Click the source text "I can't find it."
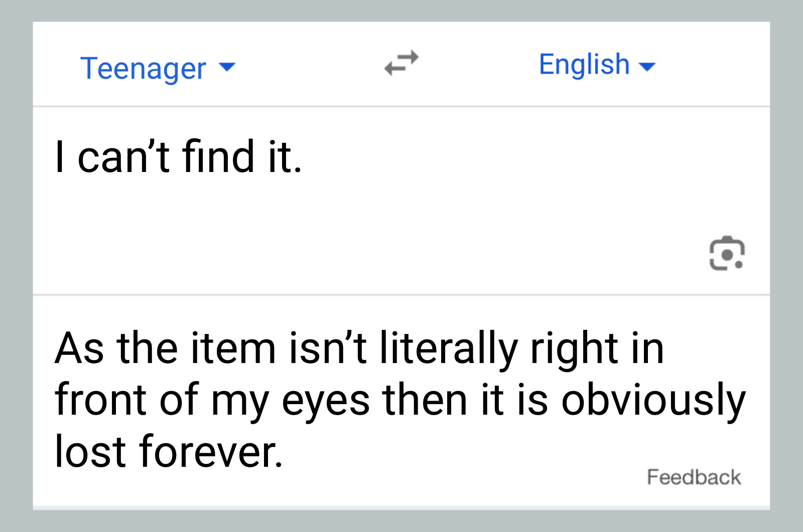 tap(178, 157)
